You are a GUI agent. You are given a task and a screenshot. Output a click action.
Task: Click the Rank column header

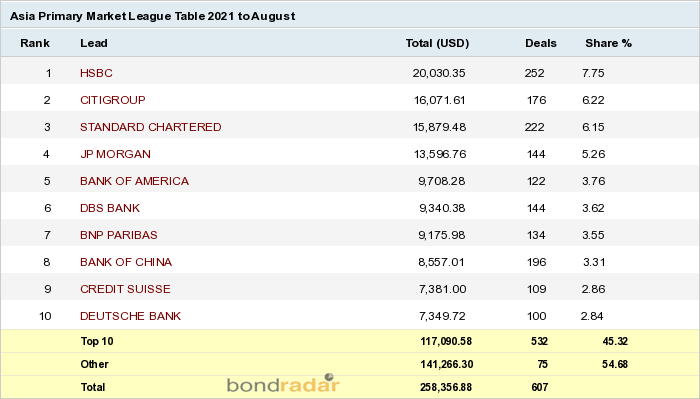pyautogui.click(x=35, y=43)
